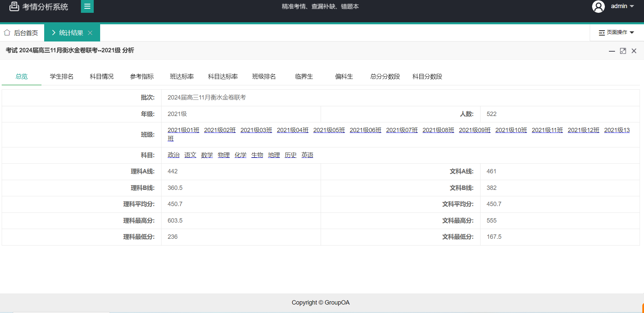Open the 2021级02班 class link
Viewport: 644px width, 313px height.
[x=220, y=130]
